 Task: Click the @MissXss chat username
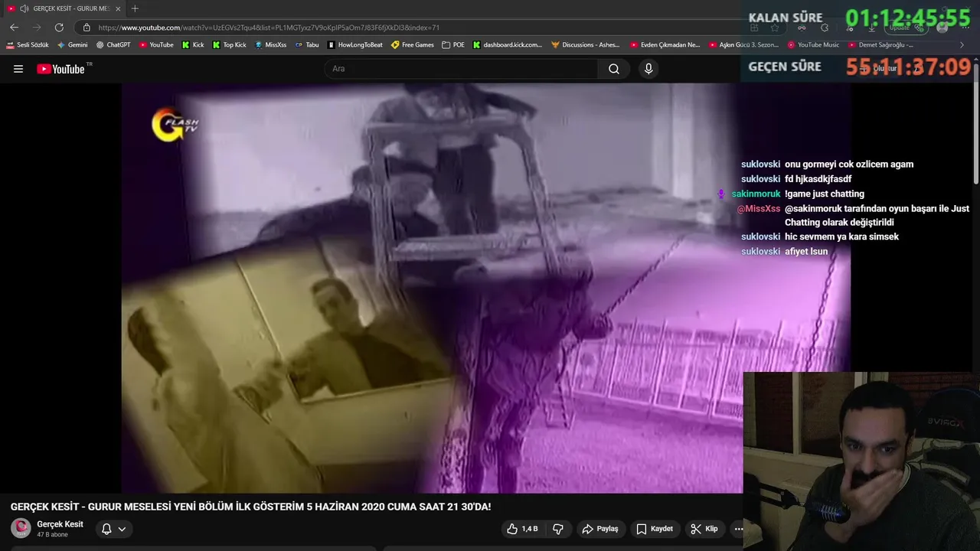[758, 209]
